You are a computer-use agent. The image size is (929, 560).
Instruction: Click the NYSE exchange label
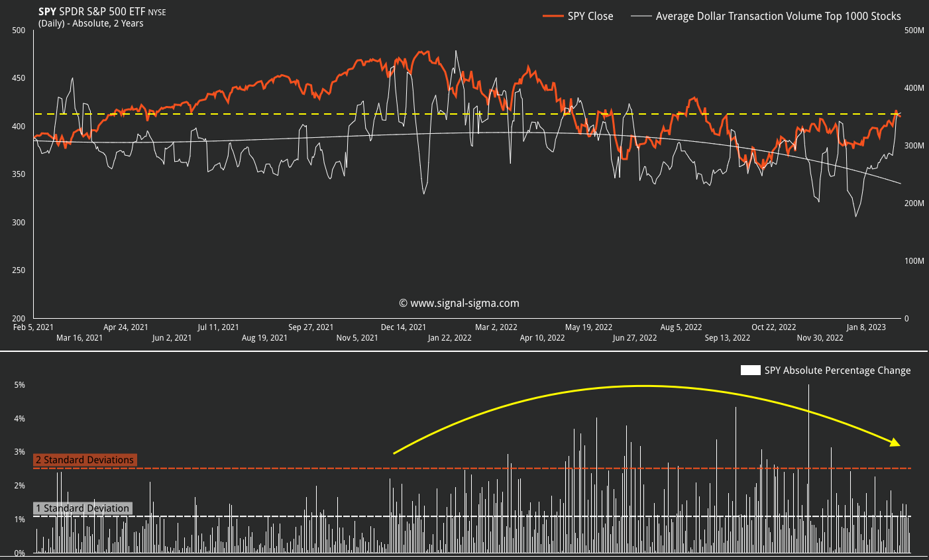coord(157,13)
